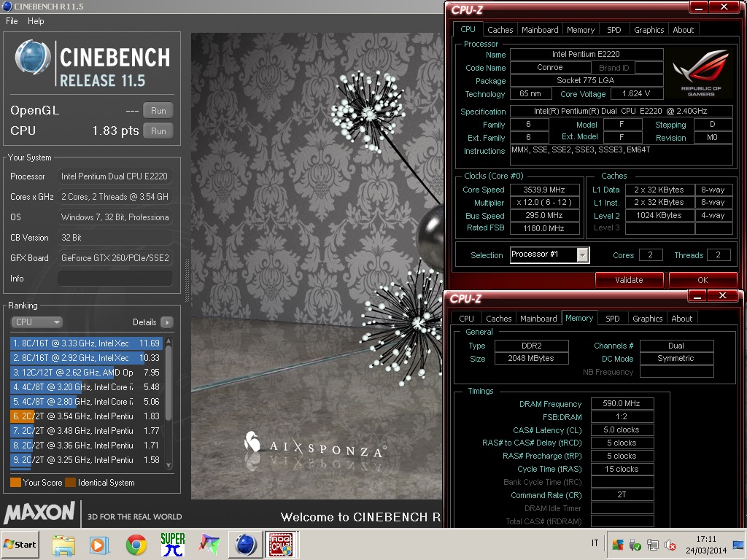Open Graphics tab in lower CPU-Z window
This screenshot has height=560, width=747.
click(x=647, y=319)
